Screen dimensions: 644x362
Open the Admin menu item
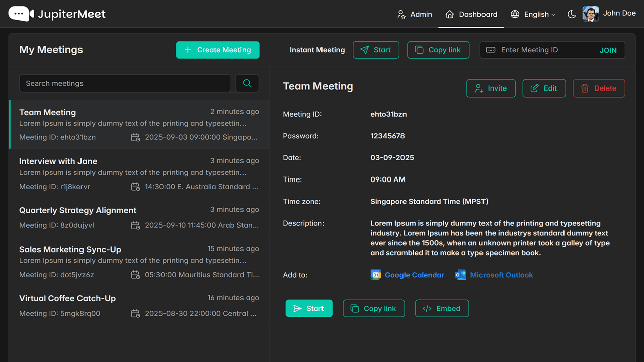(415, 14)
